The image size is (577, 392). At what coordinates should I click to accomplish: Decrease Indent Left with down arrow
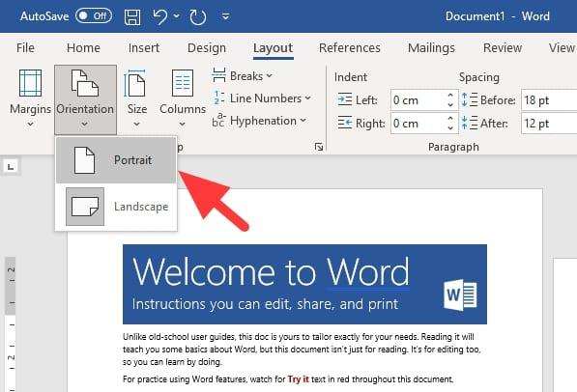coord(450,105)
